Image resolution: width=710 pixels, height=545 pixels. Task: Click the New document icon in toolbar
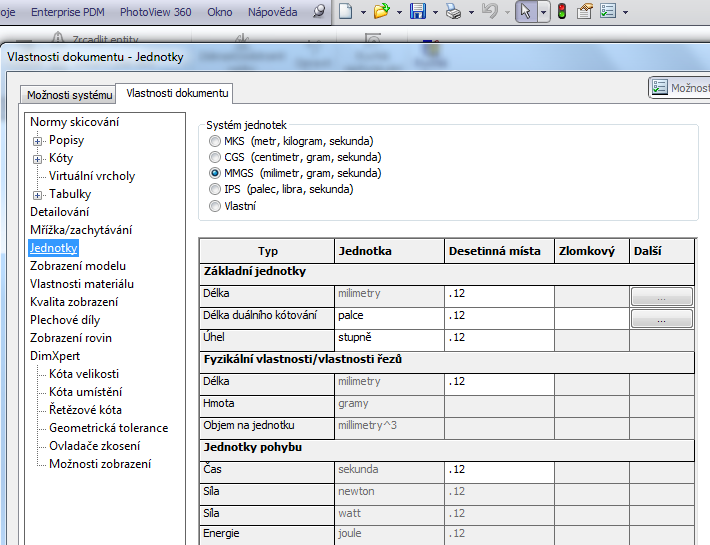click(x=345, y=11)
